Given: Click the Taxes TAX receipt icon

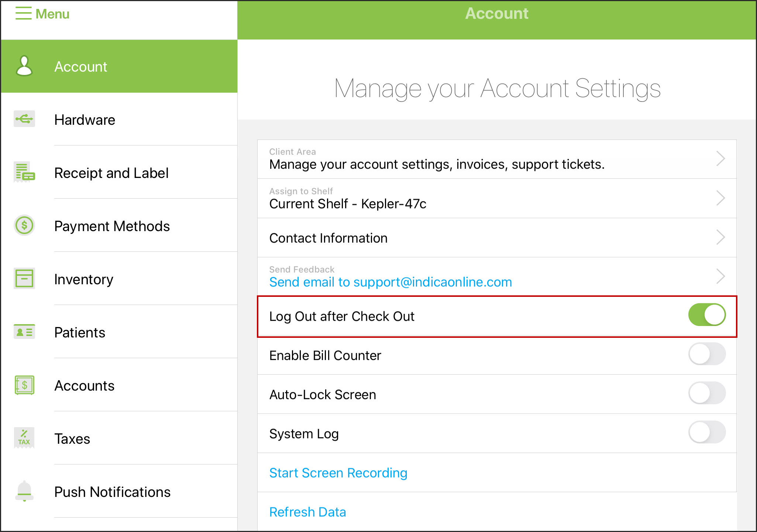Looking at the screenshot, I should coord(24,438).
